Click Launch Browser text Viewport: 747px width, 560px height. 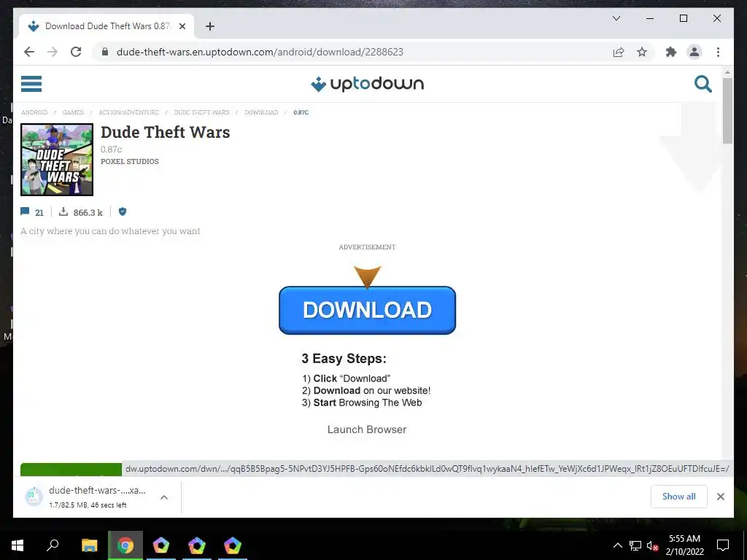pos(367,429)
